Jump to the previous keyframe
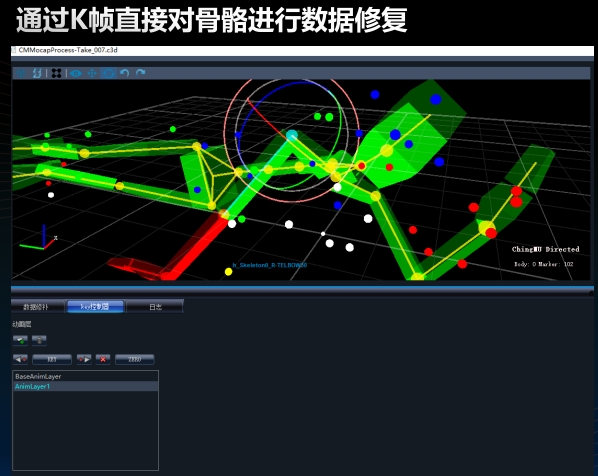The image size is (598, 476). (x=20, y=359)
